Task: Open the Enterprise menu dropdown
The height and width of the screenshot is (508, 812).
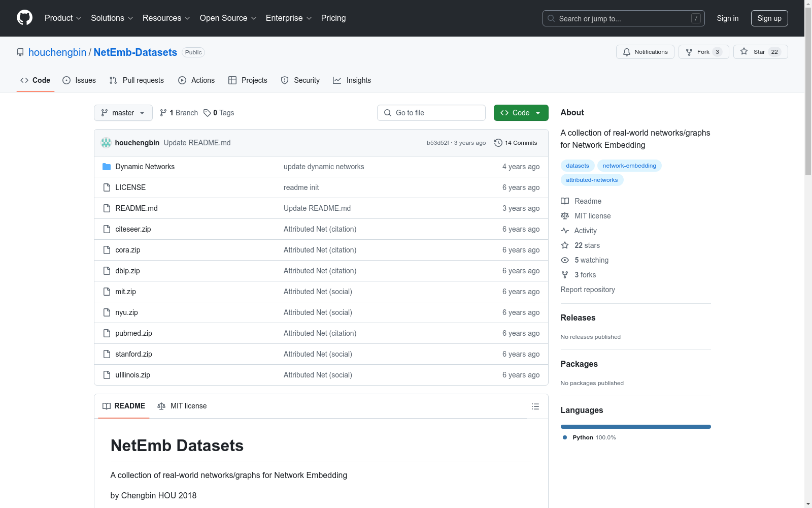Action: tap(289, 18)
